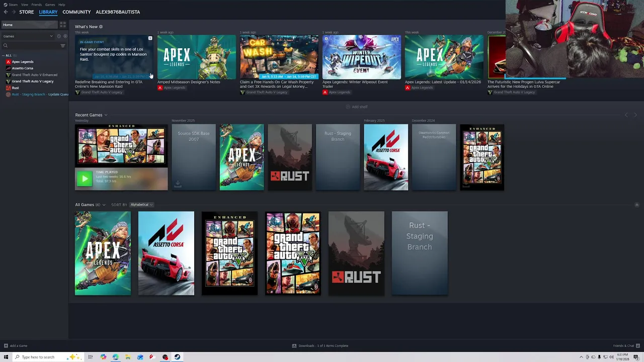
Task: Open the View menu
Action: 24,5
